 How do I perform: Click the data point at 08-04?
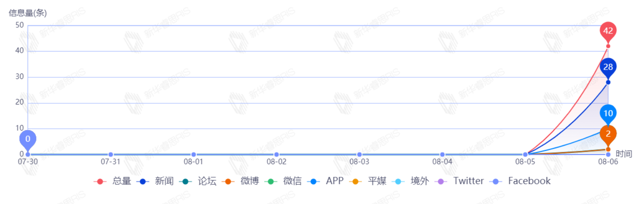click(x=442, y=154)
